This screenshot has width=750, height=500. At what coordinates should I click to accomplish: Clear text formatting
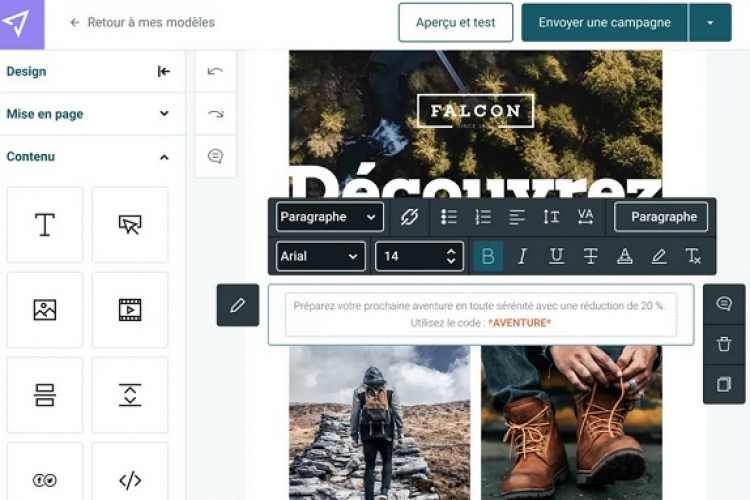coord(693,256)
